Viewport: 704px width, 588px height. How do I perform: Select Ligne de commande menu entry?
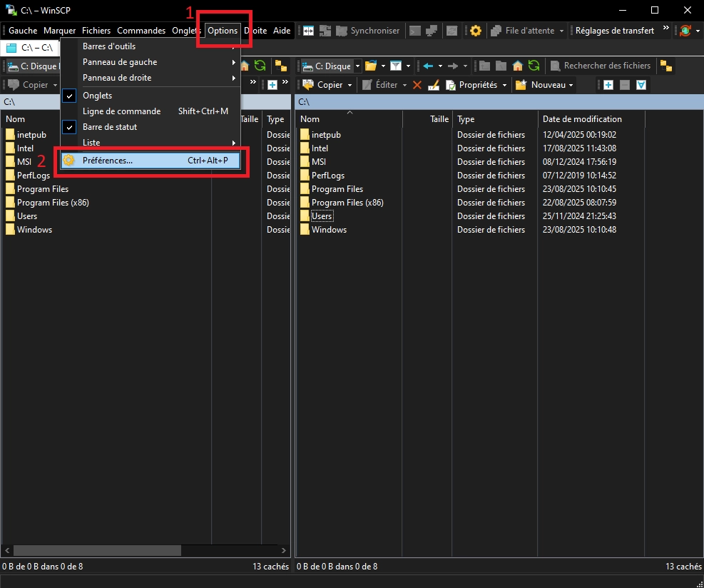[x=151, y=111]
